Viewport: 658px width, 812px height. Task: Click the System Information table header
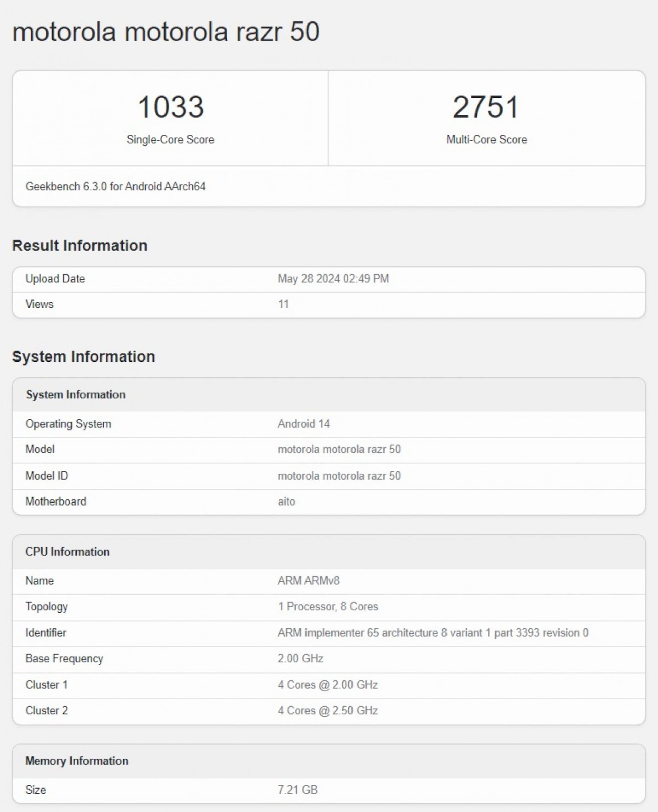click(75, 394)
